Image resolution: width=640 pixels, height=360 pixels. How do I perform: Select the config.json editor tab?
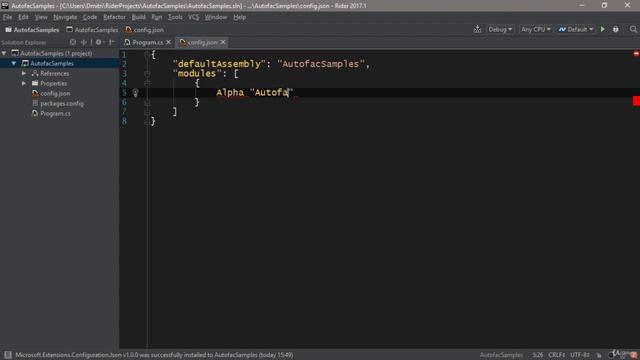202,42
